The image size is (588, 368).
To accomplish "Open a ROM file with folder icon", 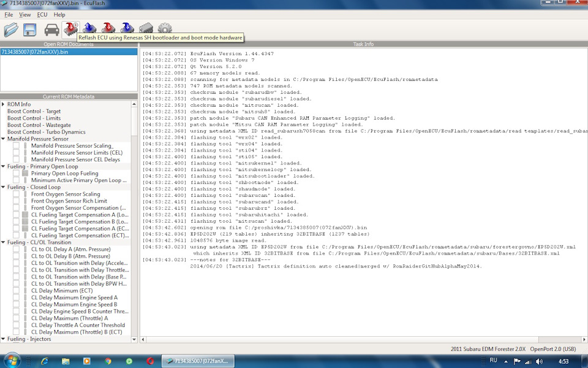I will click(x=11, y=29).
